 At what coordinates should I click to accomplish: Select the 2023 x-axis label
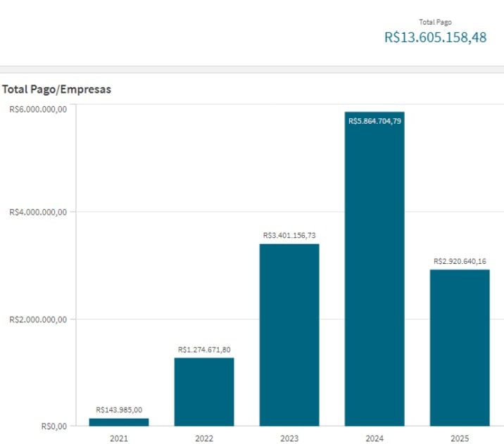(289, 438)
